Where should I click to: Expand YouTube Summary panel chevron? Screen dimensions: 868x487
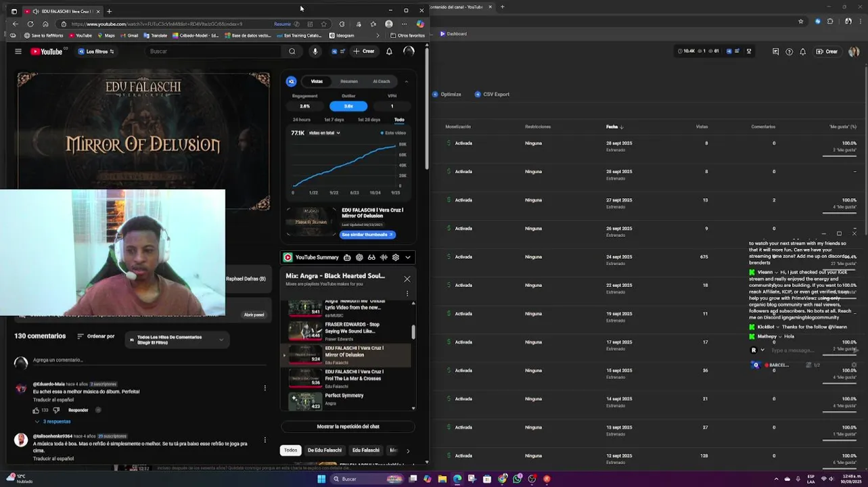[408, 257]
